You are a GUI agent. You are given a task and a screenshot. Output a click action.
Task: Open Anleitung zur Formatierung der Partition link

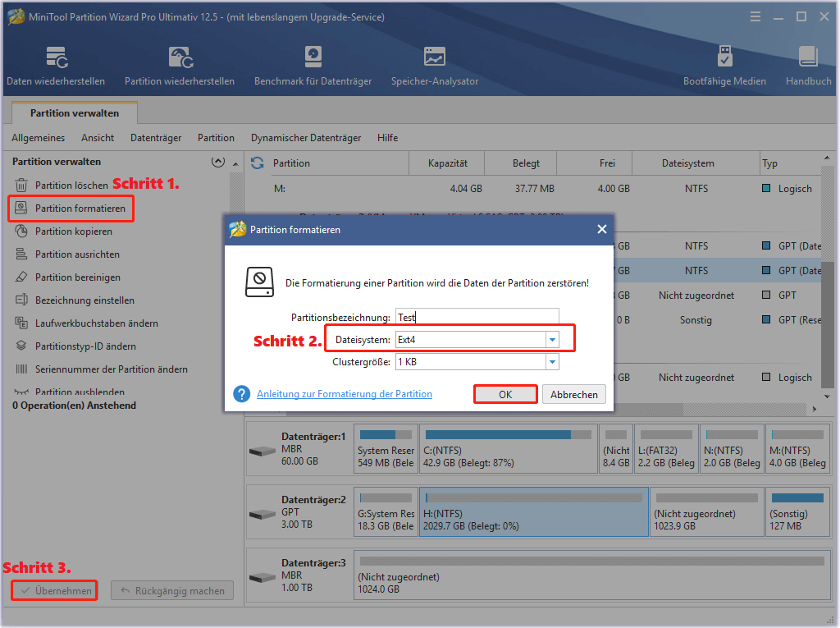pyautogui.click(x=345, y=394)
